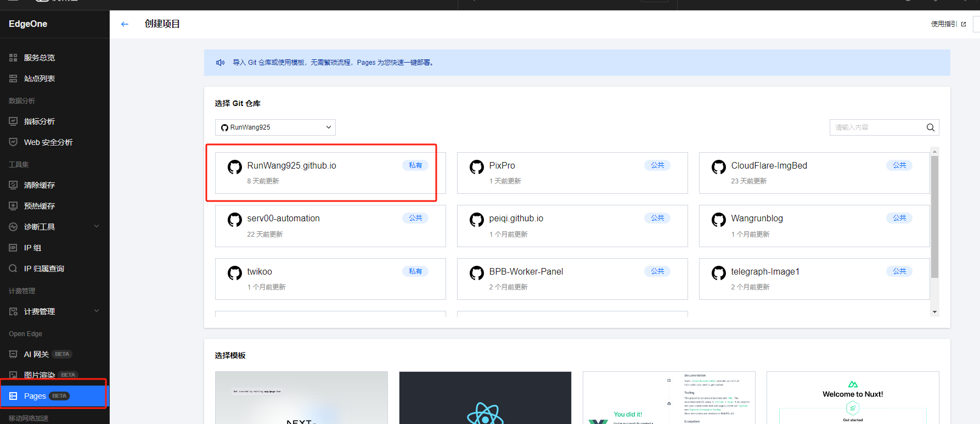
Task: Click the external link icon beside 使用指引
Action: 964,24
